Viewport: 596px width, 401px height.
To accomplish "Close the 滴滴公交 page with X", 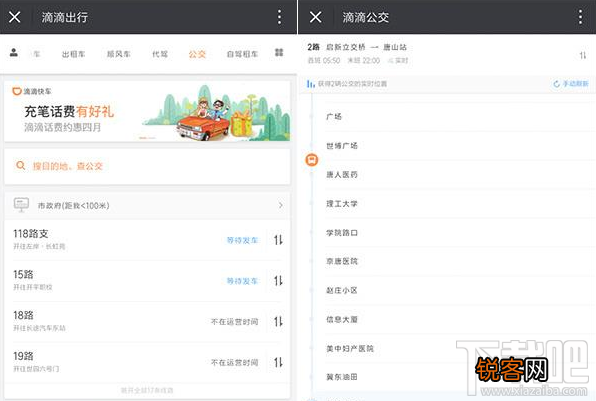I will coord(315,17).
